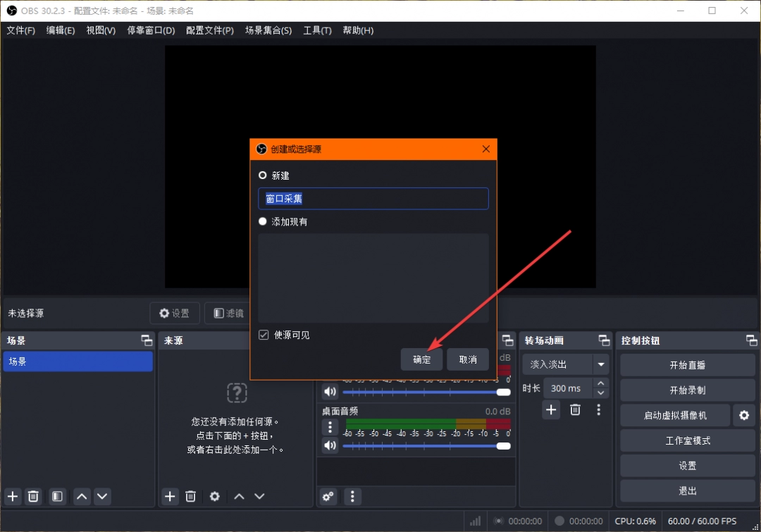Open advanced audio properties gear icon
This screenshot has height=532, width=761.
coord(327,497)
